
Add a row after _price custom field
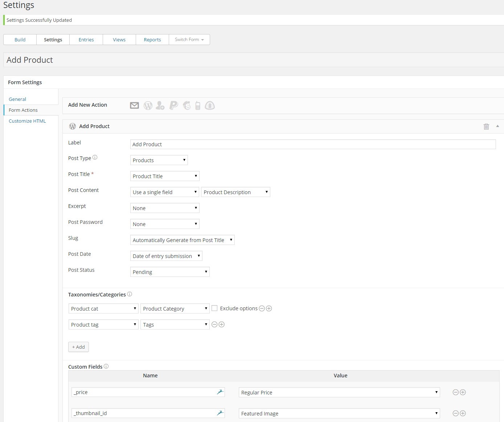(463, 392)
